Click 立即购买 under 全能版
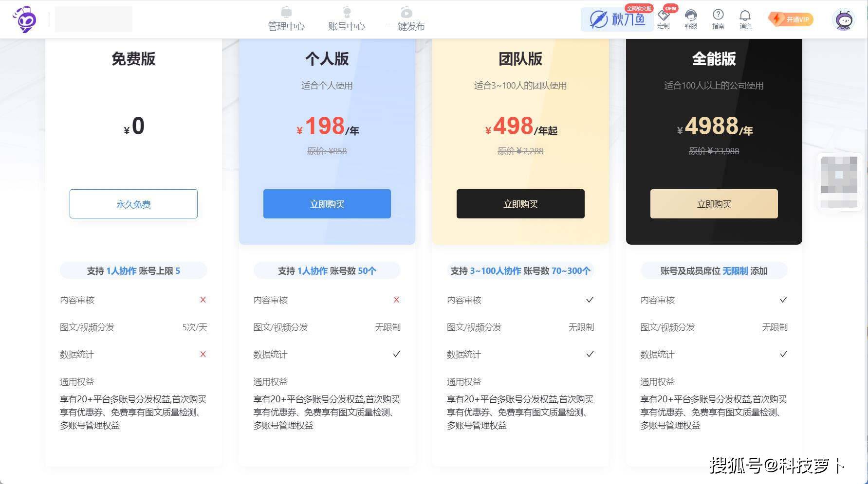The image size is (868, 484). (x=714, y=204)
